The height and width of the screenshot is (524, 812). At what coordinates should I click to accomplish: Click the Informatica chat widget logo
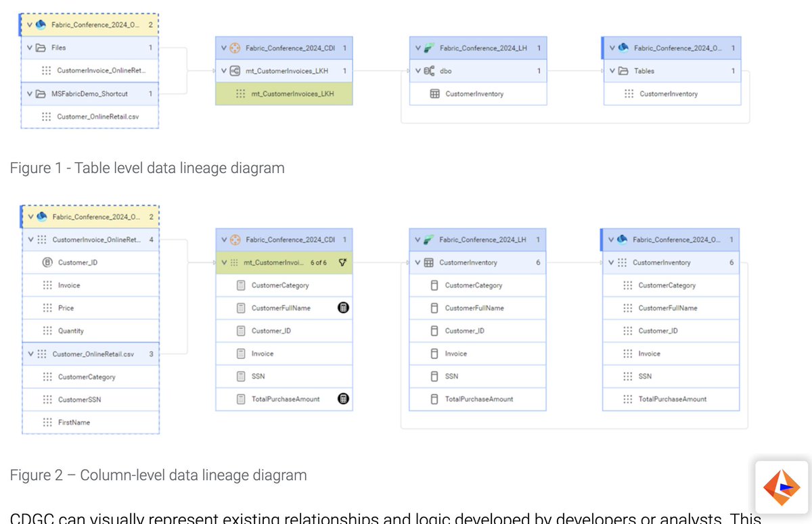[782, 487]
